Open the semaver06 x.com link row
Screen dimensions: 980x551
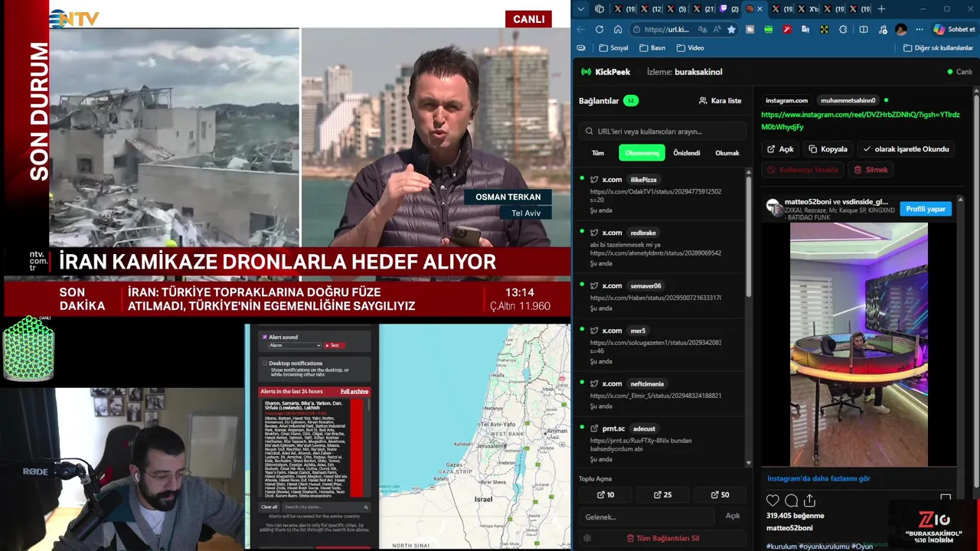659,296
